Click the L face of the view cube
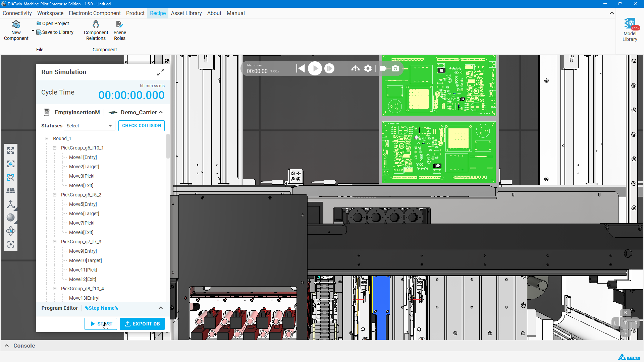This screenshot has height=362, width=644. coord(615,323)
